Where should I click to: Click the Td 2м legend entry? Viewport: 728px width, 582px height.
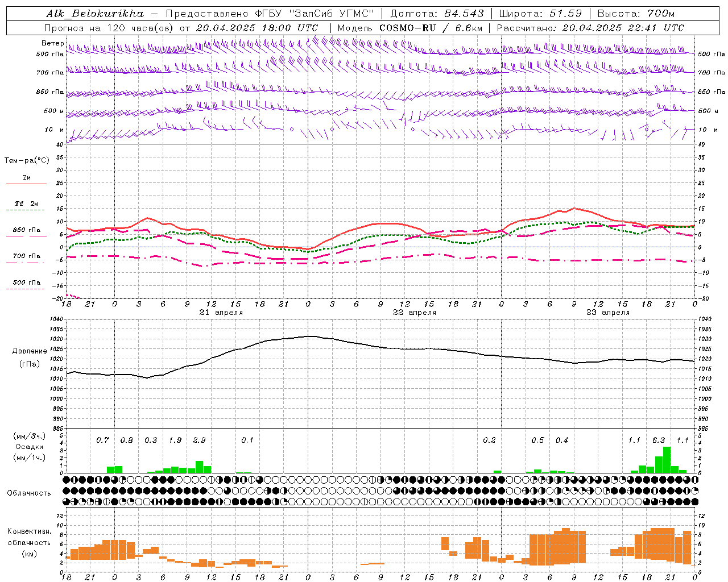tap(26, 203)
